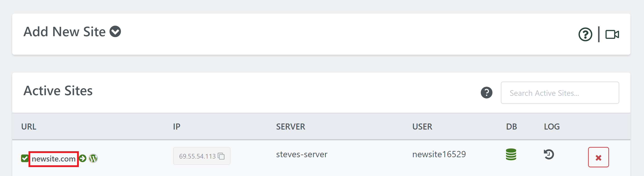Click the Active Sites help question icon
The width and height of the screenshot is (644, 176).
pyautogui.click(x=487, y=92)
